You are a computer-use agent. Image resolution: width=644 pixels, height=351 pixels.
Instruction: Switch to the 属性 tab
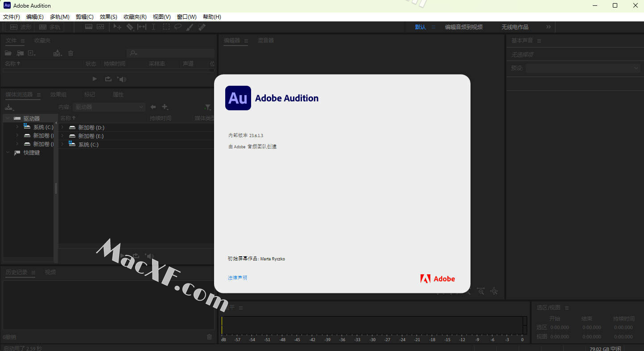pyautogui.click(x=118, y=95)
